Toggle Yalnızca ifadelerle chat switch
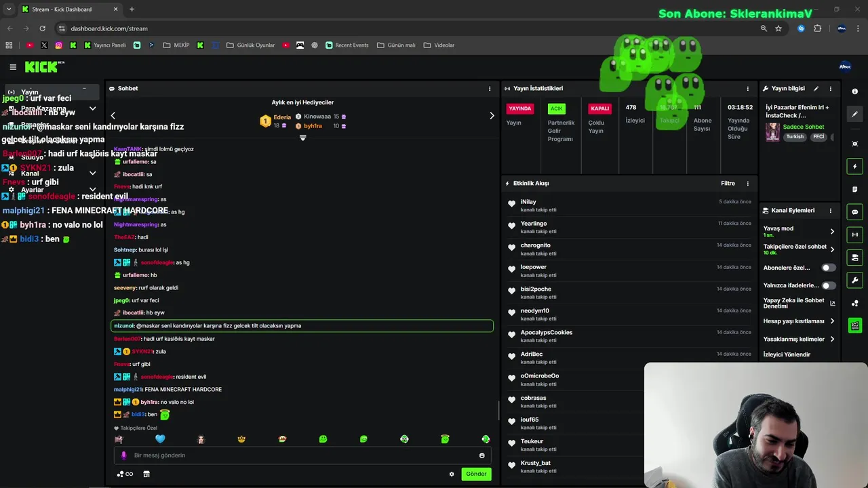The height and width of the screenshot is (488, 868). click(x=829, y=285)
